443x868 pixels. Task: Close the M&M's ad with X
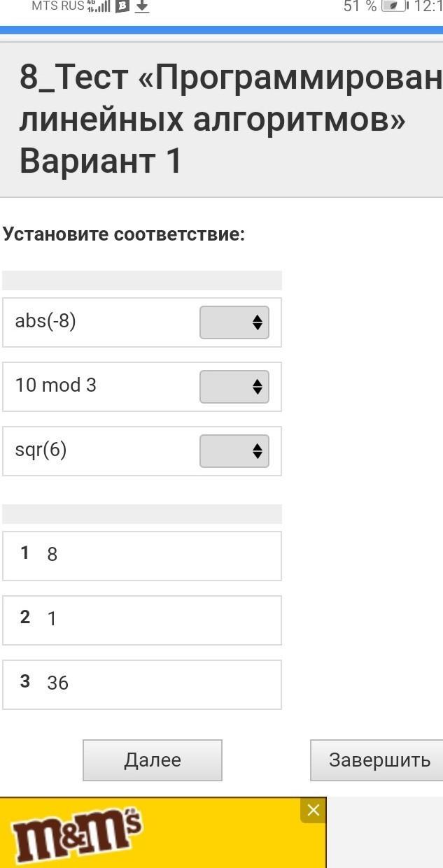pos(313,810)
